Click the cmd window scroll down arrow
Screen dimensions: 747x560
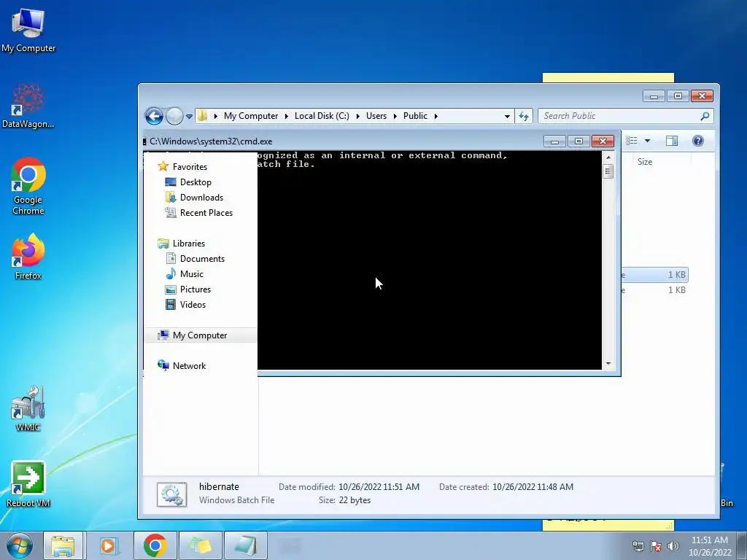608,364
